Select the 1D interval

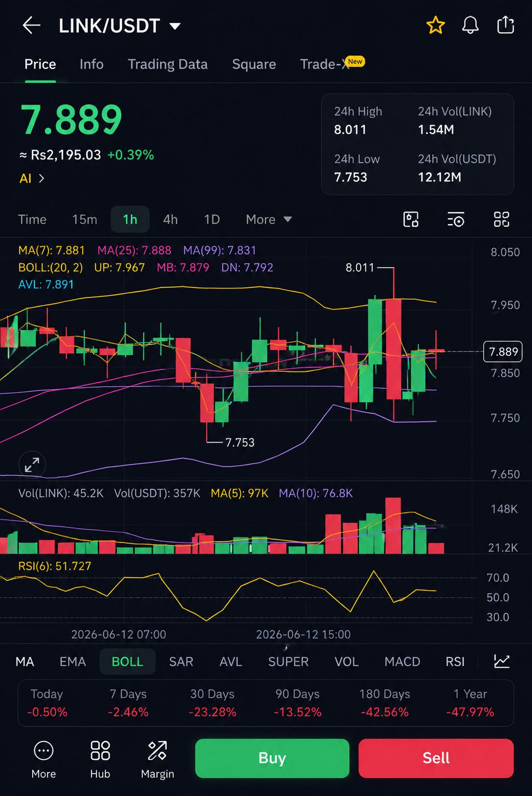(212, 219)
